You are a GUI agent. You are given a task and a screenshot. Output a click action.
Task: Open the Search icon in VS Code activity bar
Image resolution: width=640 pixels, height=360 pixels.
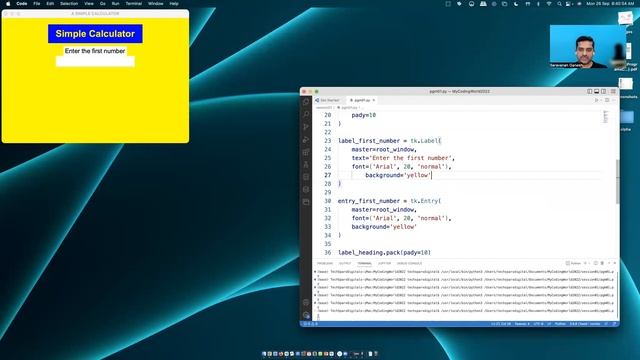pos(306,114)
